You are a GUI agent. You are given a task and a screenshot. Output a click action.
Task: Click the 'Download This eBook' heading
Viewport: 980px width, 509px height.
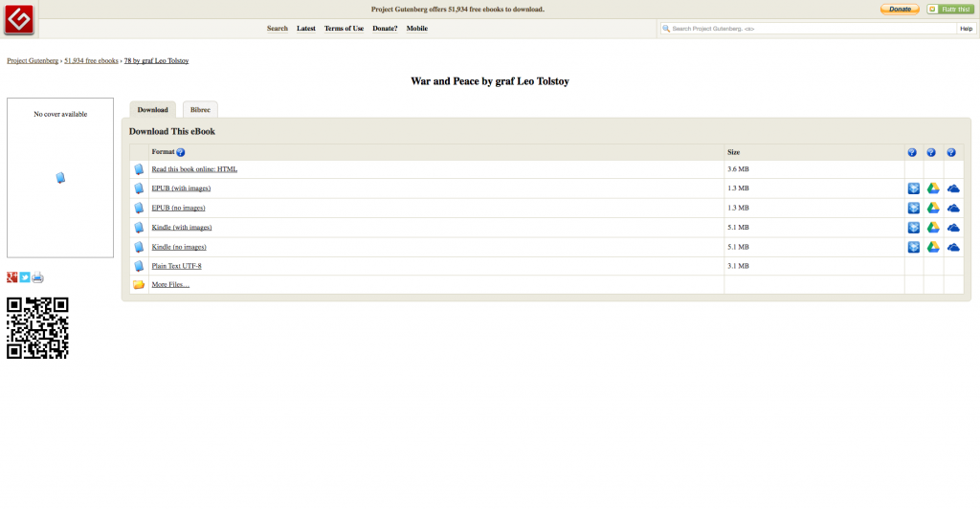point(172,131)
